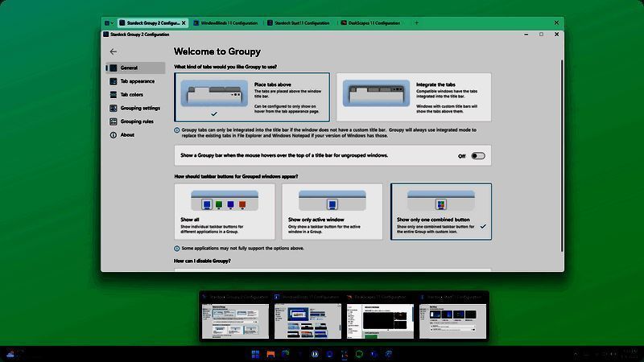Open the Tab appearance page
The height and width of the screenshot is (362, 644).
click(135, 81)
